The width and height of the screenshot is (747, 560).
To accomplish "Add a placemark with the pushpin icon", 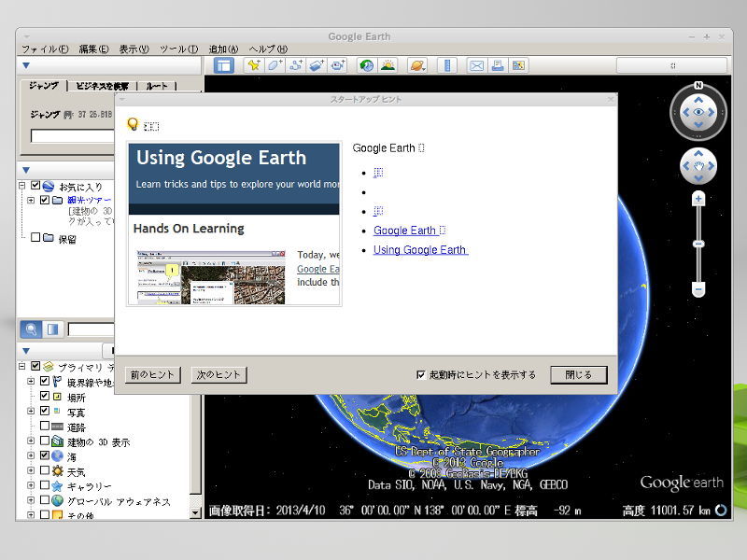I will pyautogui.click(x=253, y=65).
